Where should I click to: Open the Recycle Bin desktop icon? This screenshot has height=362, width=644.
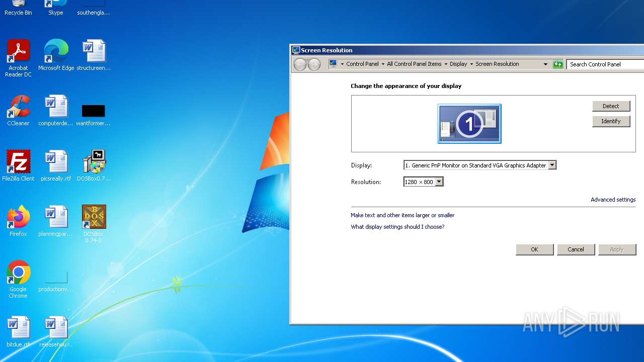pos(18,8)
